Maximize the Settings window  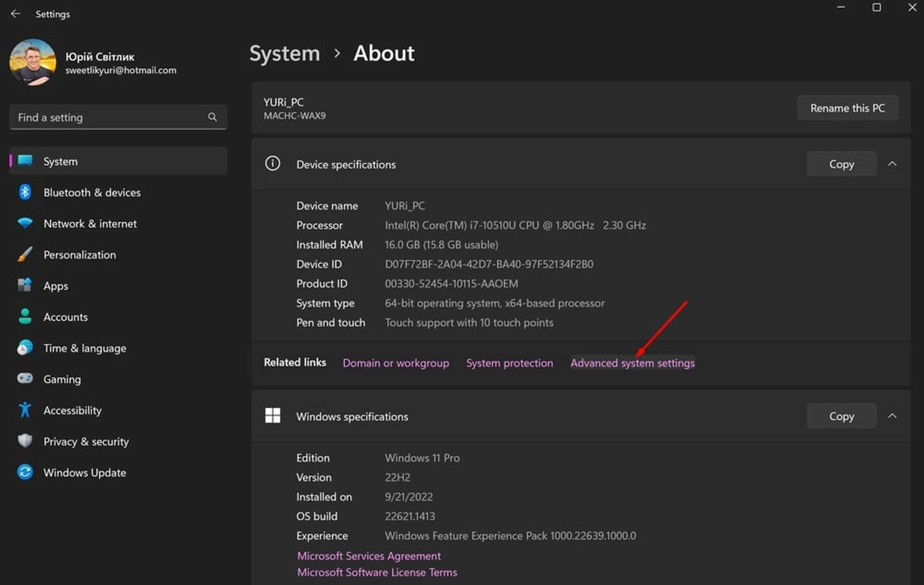point(876,7)
